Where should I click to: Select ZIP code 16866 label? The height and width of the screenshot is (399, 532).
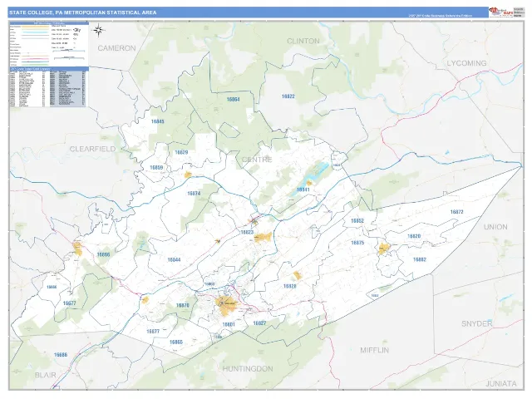click(x=103, y=254)
